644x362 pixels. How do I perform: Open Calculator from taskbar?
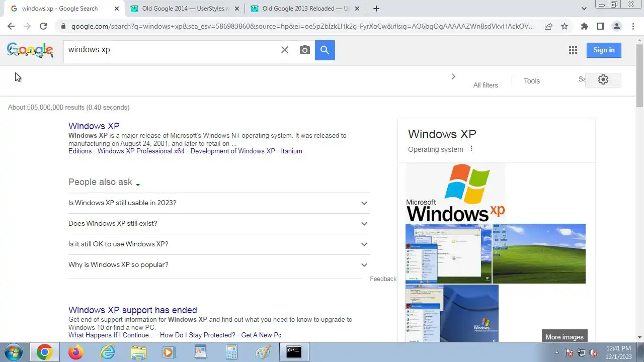pyautogui.click(x=231, y=352)
